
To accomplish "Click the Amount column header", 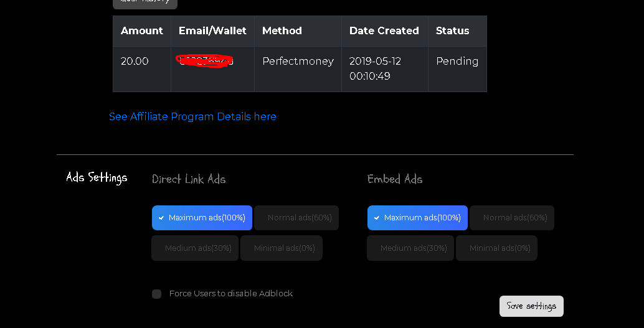I will coord(142,30).
